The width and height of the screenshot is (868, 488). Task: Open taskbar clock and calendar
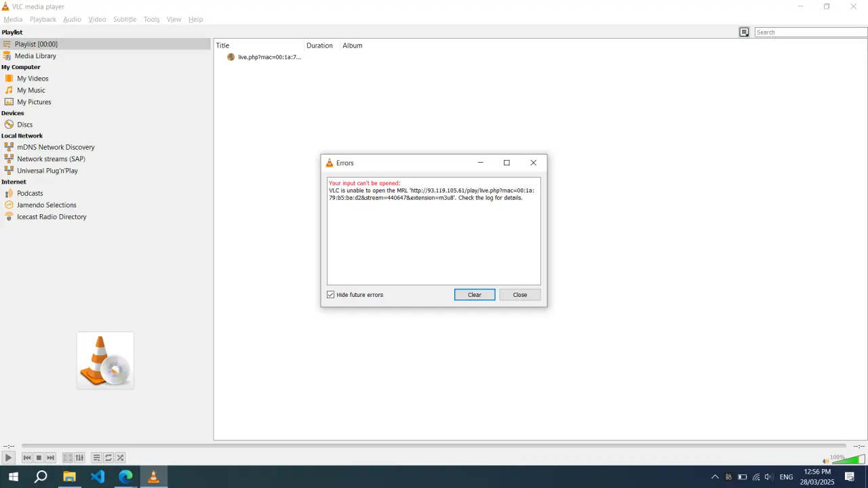point(817,476)
